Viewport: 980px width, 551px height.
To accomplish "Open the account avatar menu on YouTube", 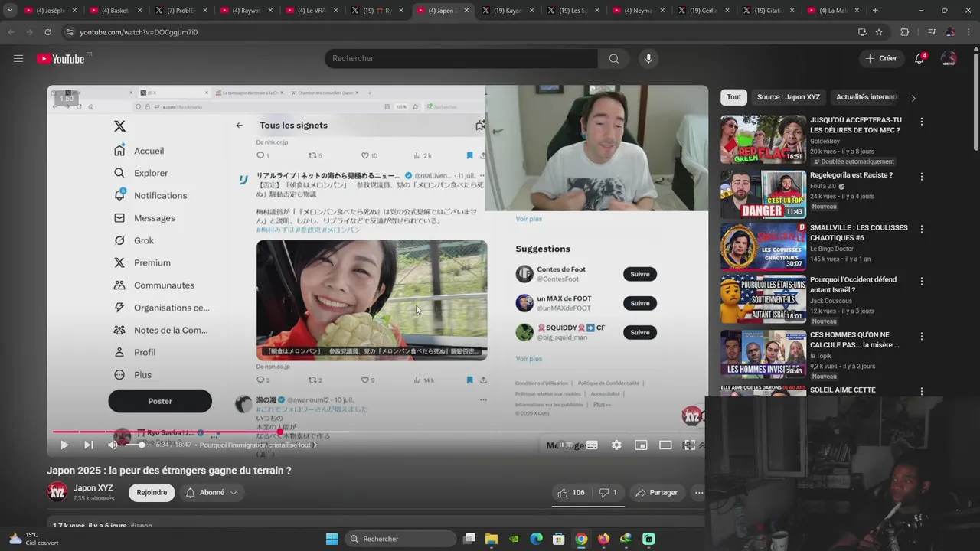I will coord(949,58).
